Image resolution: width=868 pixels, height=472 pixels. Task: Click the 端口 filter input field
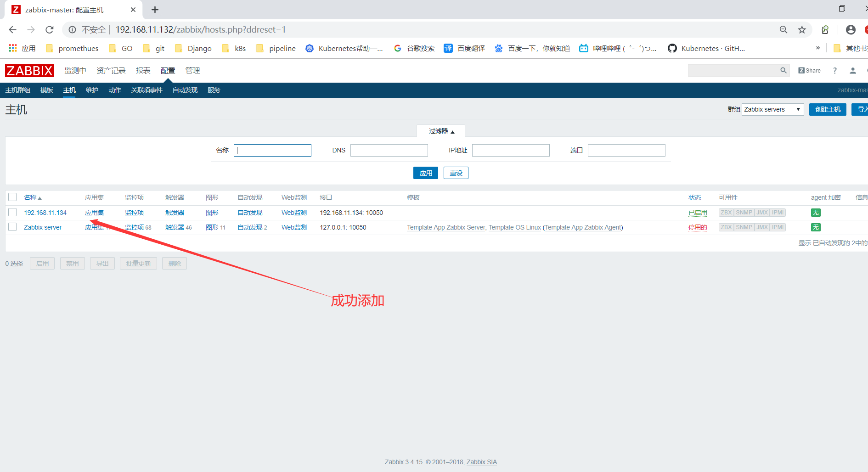(x=626, y=150)
